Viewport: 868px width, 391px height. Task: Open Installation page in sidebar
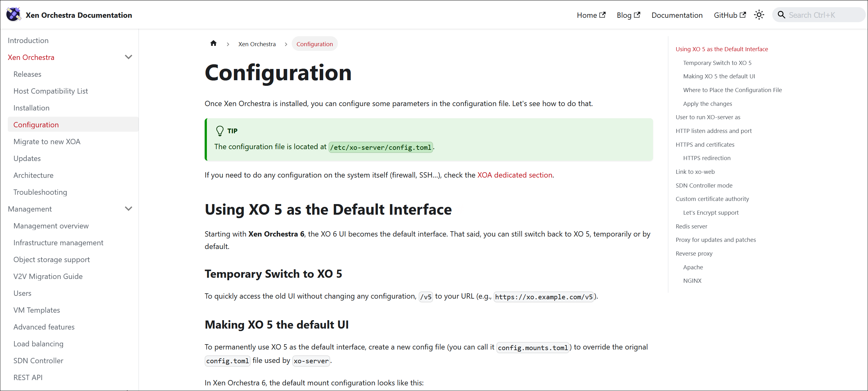point(31,108)
